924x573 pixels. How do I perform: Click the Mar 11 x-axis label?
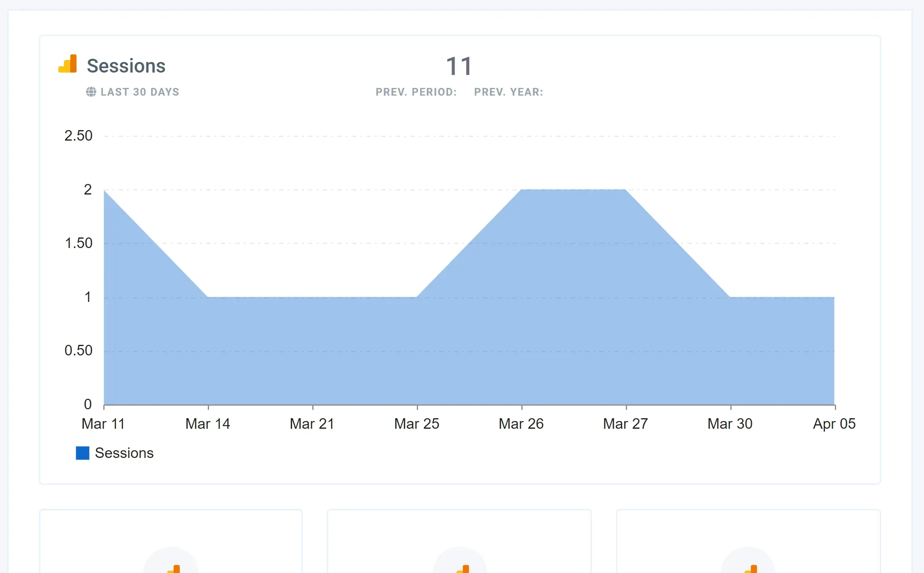pos(103,424)
